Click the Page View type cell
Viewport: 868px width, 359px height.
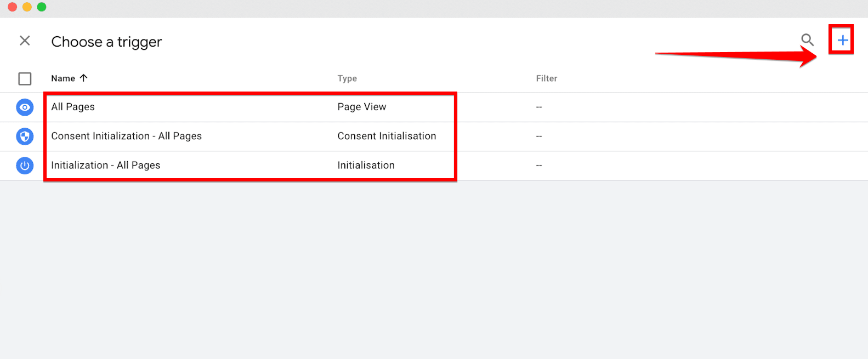[361, 107]
